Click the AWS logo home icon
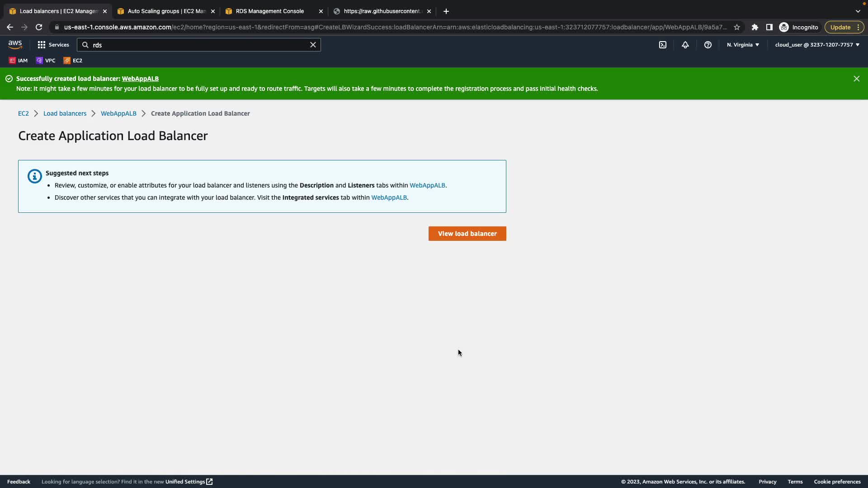Screen dimensions: 868x488 click(x=15, y=45)
